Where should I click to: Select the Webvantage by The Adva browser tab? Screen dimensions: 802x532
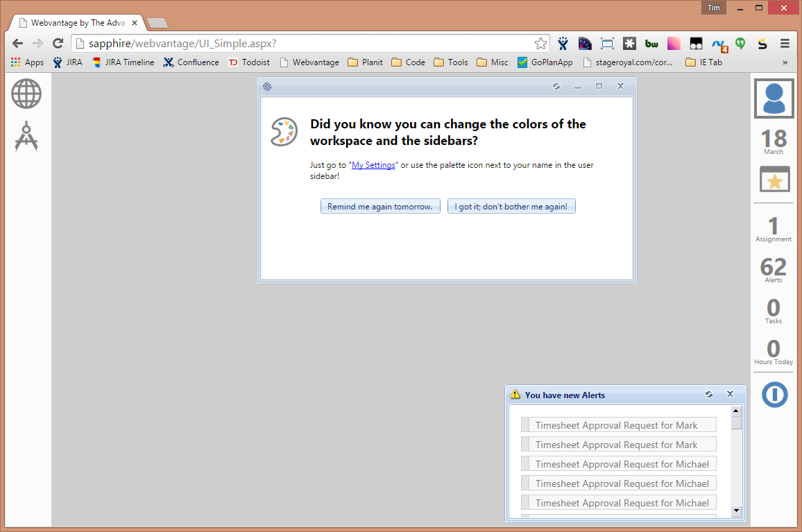(x=77, y=22)
